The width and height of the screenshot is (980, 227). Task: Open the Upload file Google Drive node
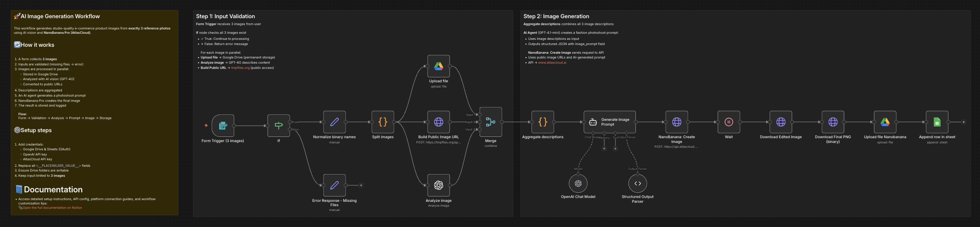pos(438,66)
